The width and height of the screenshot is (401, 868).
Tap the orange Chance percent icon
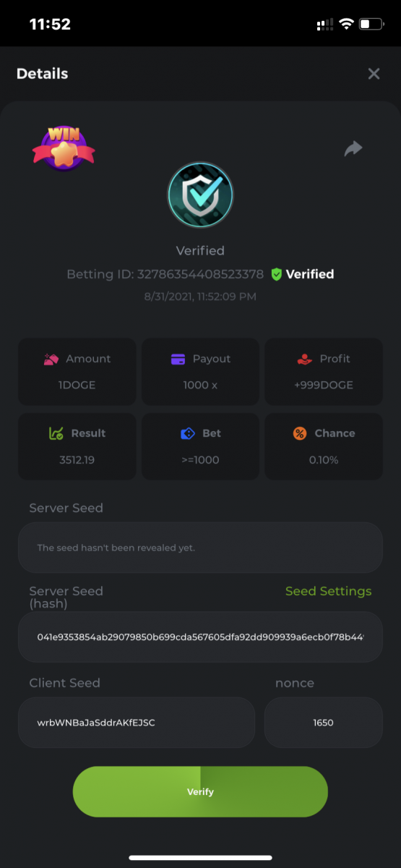point(300,433)
